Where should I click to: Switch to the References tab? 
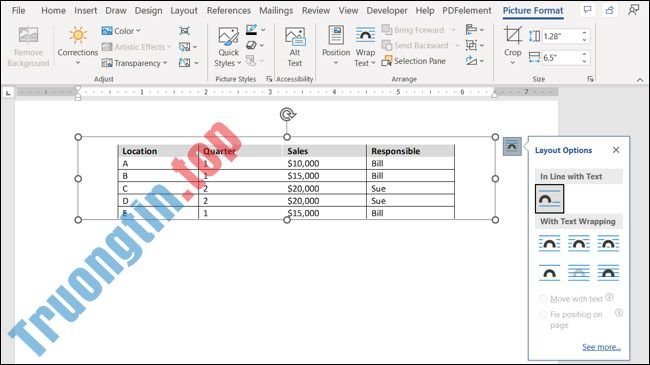(x=229, y=11)
